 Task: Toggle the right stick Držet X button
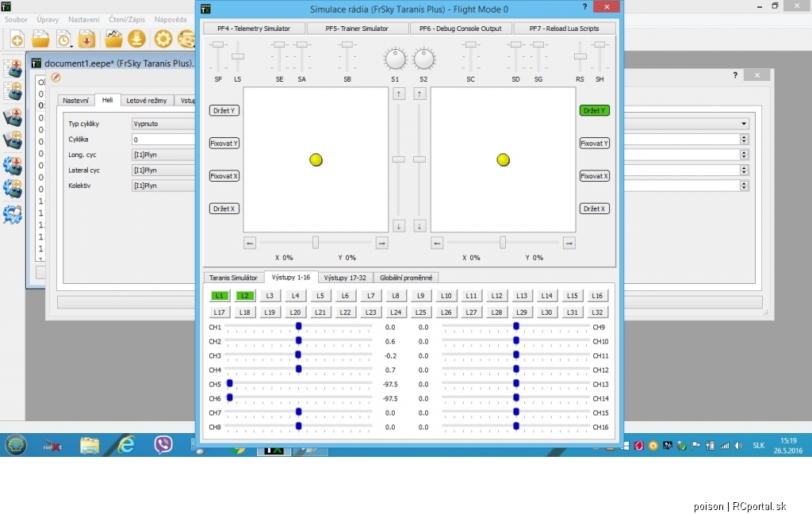[x=595, y=209]
